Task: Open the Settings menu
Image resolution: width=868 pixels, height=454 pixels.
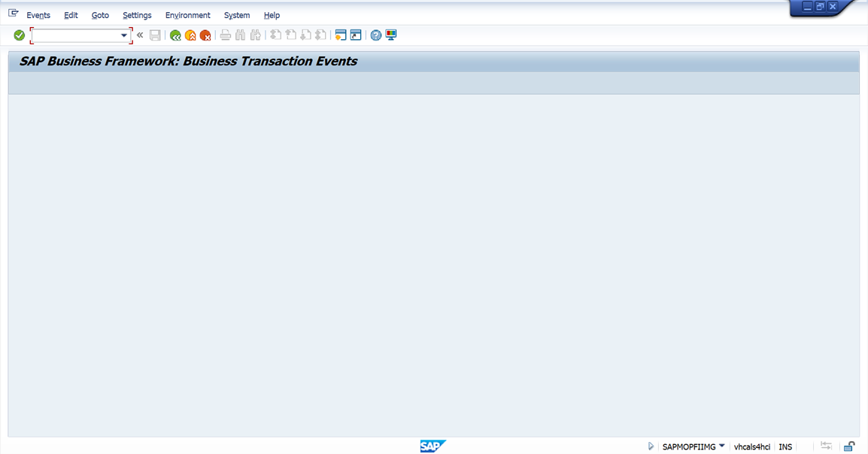Action: (x=137, y=15)
